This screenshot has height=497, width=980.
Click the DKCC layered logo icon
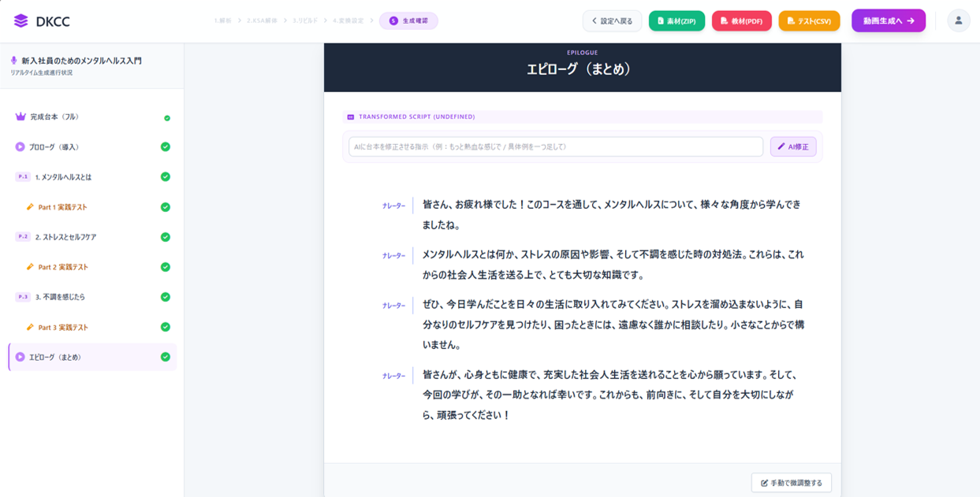21,21
